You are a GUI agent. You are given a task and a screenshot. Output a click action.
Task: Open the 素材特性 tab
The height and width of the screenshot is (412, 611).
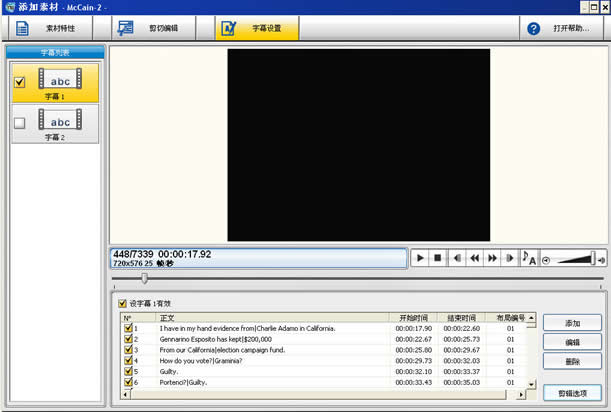(50, 28)
